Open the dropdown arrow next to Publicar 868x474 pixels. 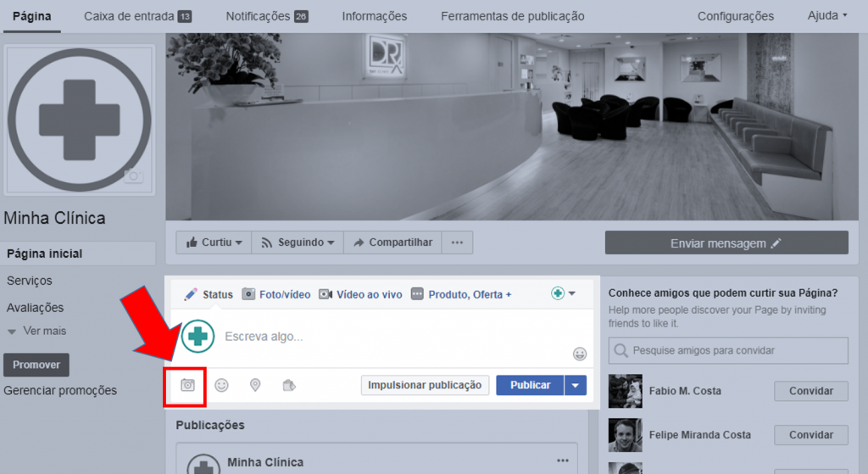tap(576, 385)
